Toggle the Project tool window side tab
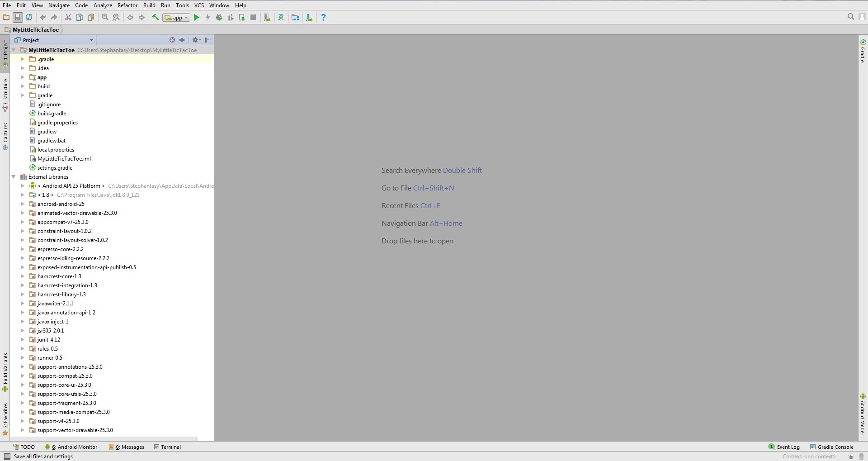The image size is (868, 461). [5, 52]
